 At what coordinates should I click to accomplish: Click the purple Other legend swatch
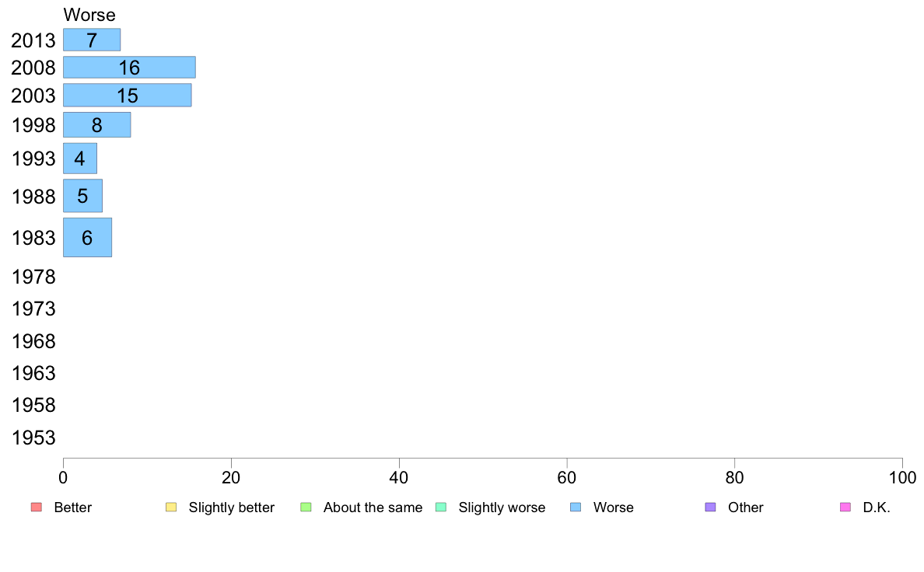point(711,507)
